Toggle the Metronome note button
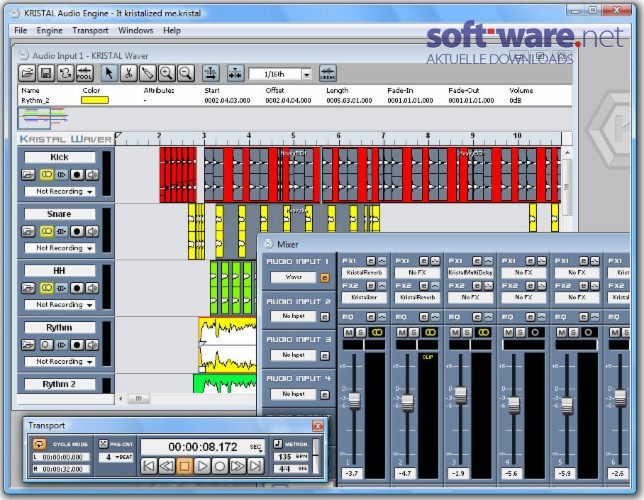The height and width of the screenshot is (500, 644). [278, 444]
